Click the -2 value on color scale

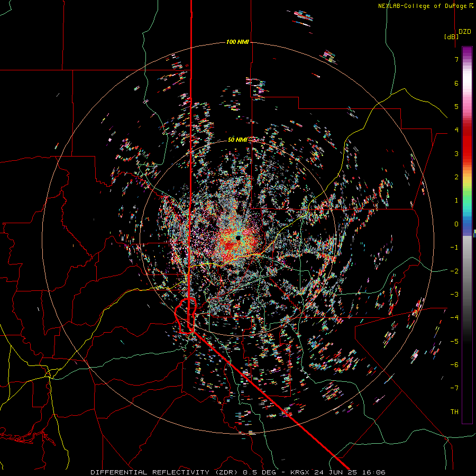pyautogui.click(x=454, y=271)
